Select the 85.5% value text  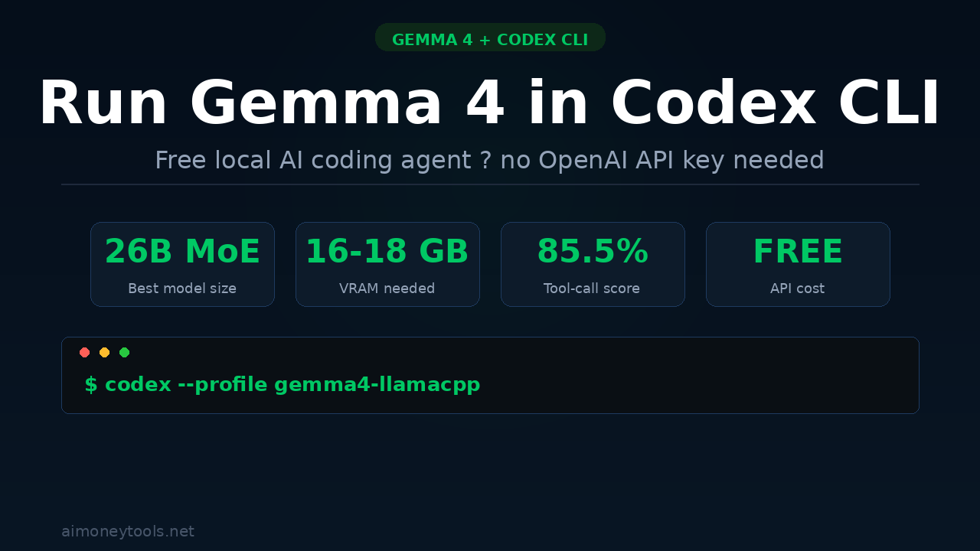coord(593,252)
